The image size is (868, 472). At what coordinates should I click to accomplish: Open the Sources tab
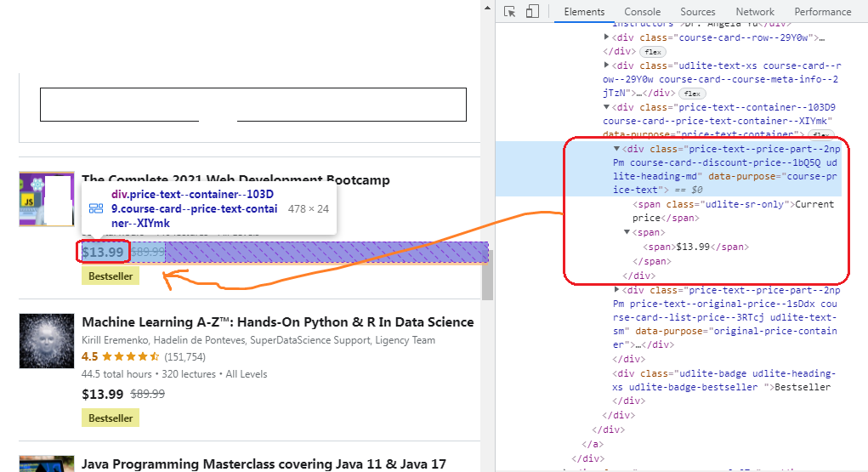pyautogui.click(x=697, y=12)
